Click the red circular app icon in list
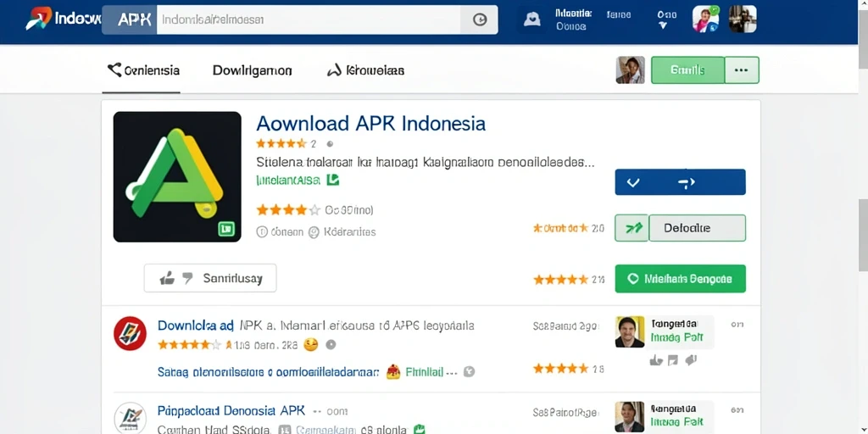The width and height of the screenshot is (868, 434). (x=130, y=333)
